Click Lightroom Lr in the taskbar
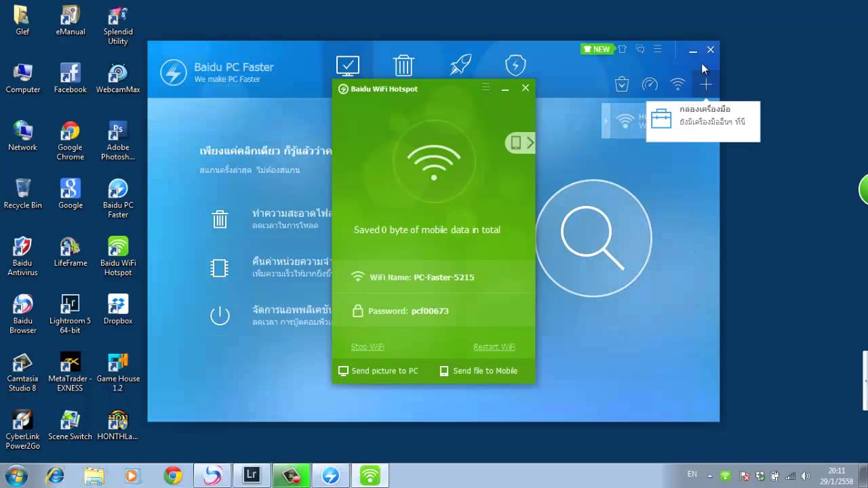The height and width of the screenshot is (488, 868). [252, 476]
